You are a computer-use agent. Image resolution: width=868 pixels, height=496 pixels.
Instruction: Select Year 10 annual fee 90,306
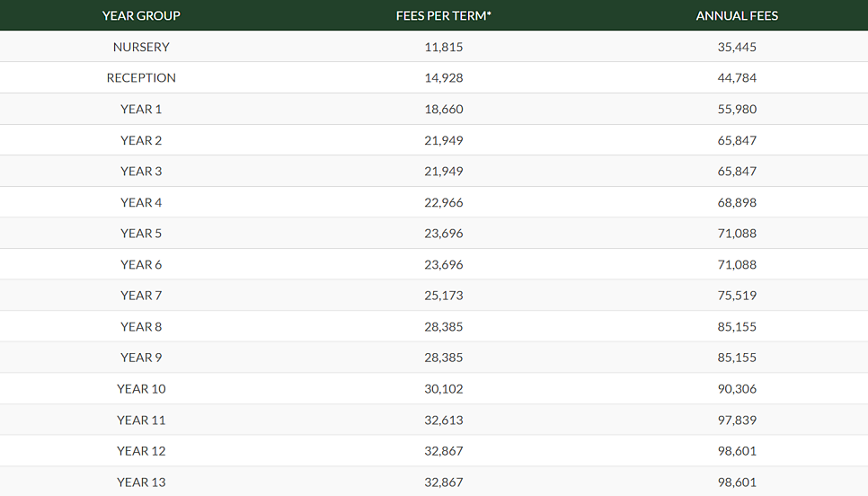(737, 389)
